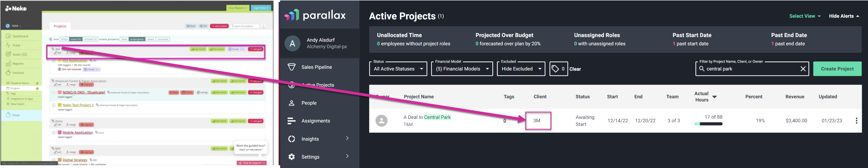868x168 pixels.
Task: Click the owner avatar of A Deal In Central Park
Action: pos(382,121)
